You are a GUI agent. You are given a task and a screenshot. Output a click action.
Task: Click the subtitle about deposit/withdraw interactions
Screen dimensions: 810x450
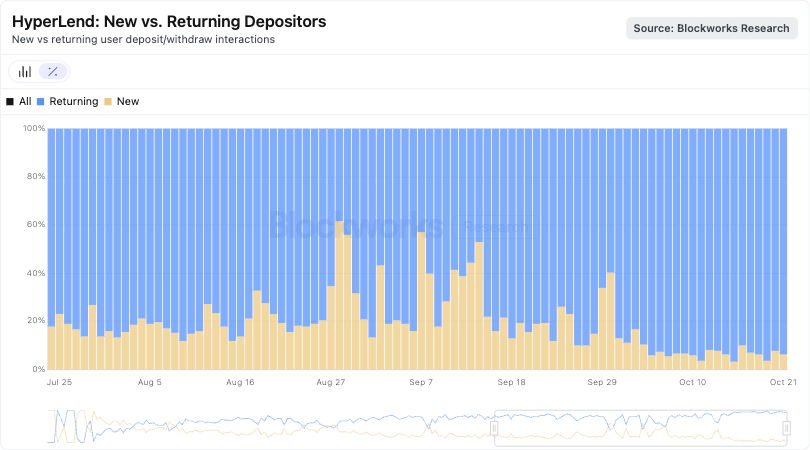click(143, 40)
